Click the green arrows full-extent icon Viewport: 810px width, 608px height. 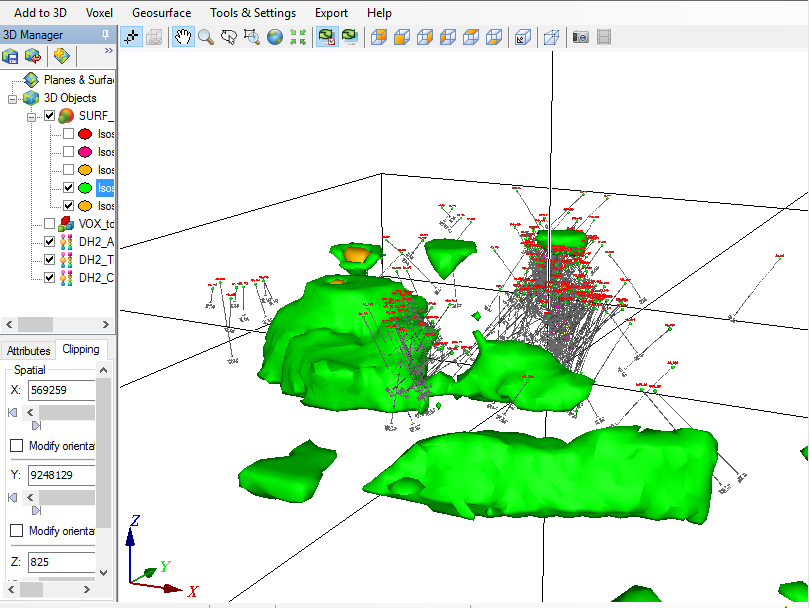298,37
